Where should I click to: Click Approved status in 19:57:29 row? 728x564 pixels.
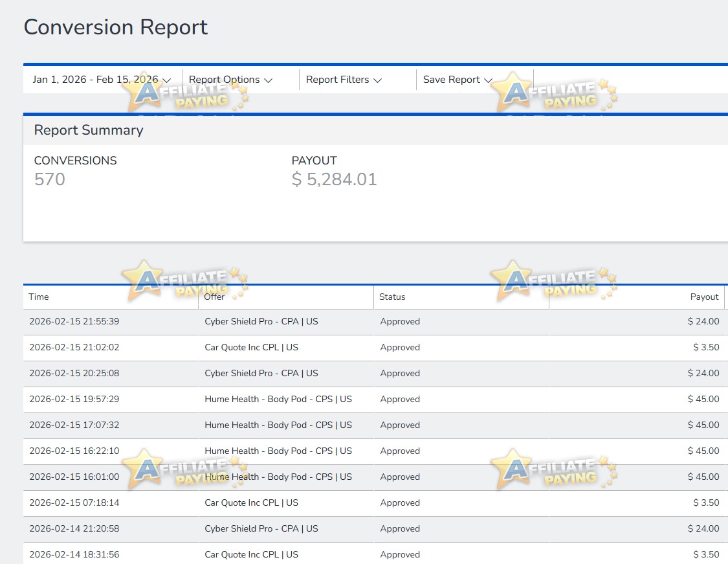400,399
